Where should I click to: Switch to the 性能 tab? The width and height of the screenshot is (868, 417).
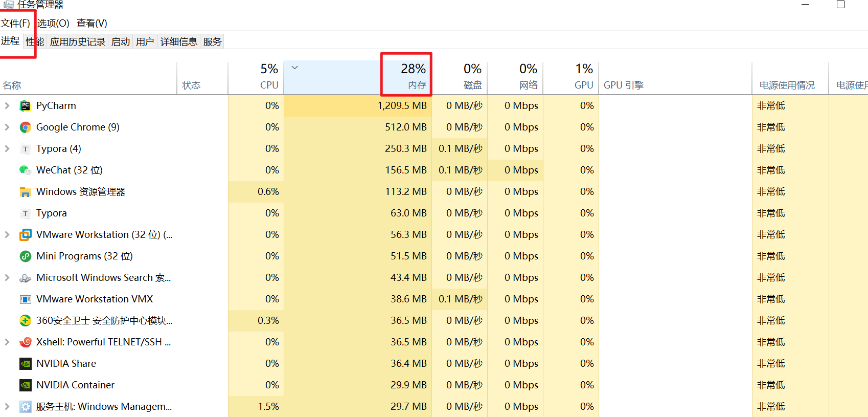point(35,42)
